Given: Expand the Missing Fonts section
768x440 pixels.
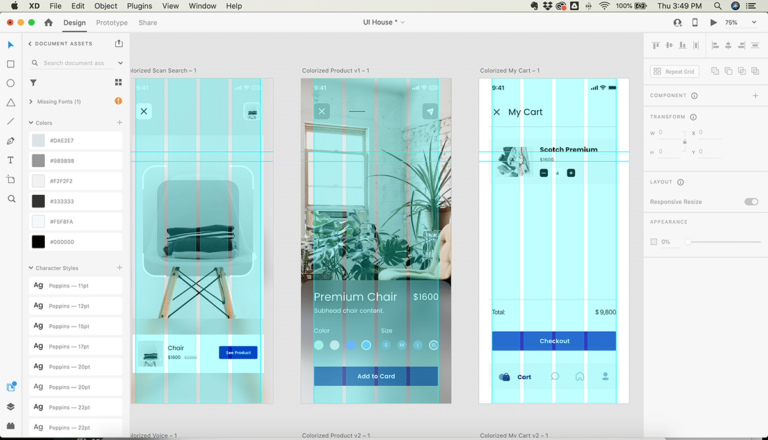Looking at the screenshot, I should 31,101.
